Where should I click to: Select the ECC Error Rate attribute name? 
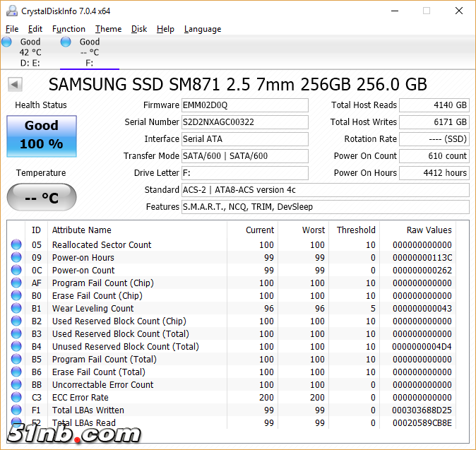80,398
